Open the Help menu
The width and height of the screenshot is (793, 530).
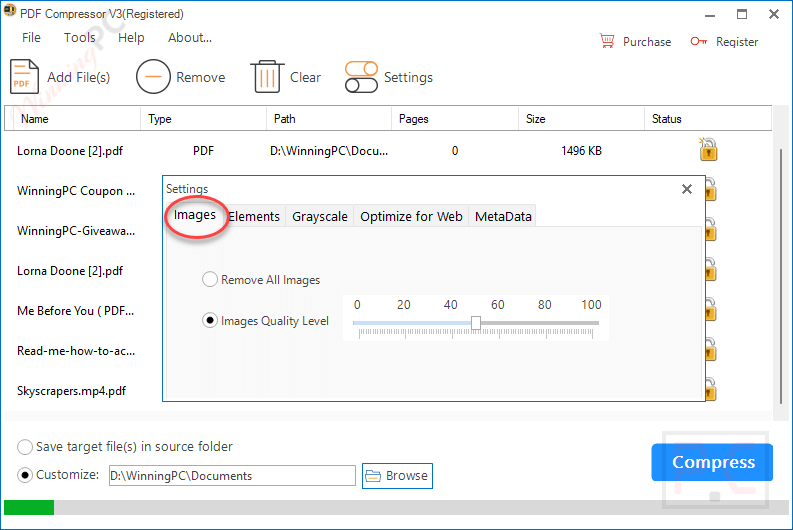pyautogui.click(x=131, y=37)
